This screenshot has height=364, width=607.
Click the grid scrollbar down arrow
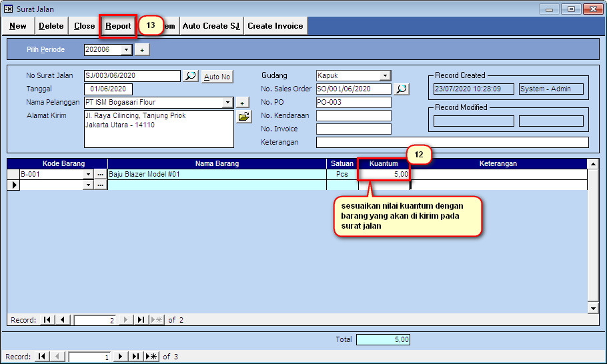[593, 308]
